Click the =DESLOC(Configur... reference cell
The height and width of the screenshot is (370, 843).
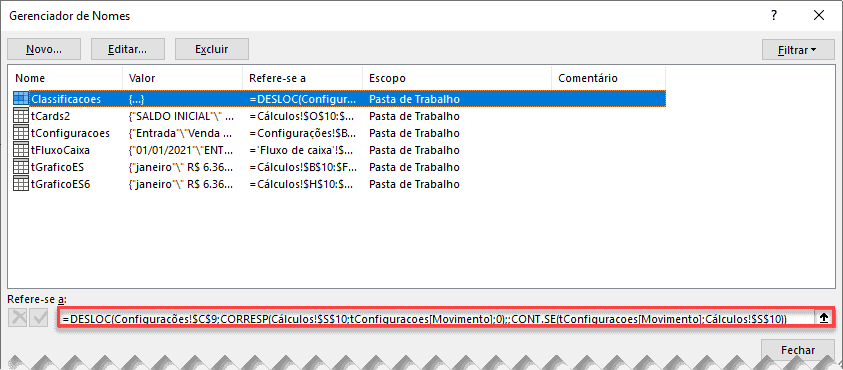point(302,99)
